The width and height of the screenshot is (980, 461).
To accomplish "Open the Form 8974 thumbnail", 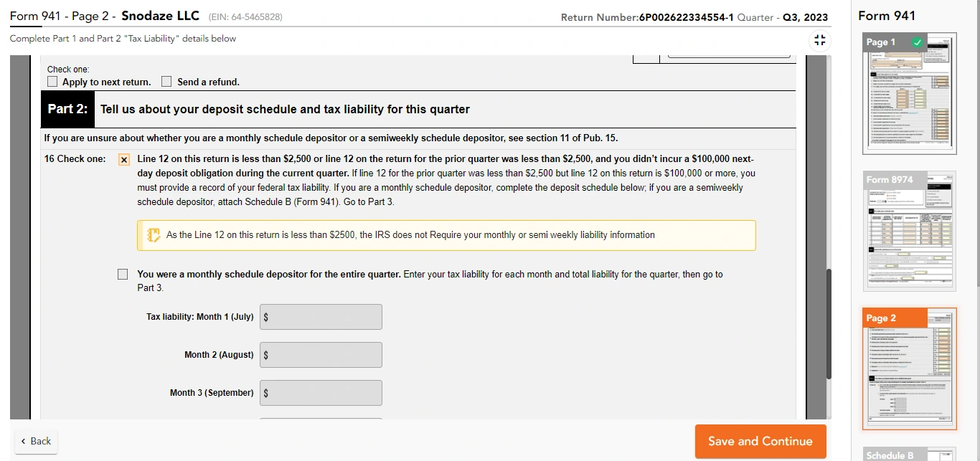I will (x=909, y=230).
